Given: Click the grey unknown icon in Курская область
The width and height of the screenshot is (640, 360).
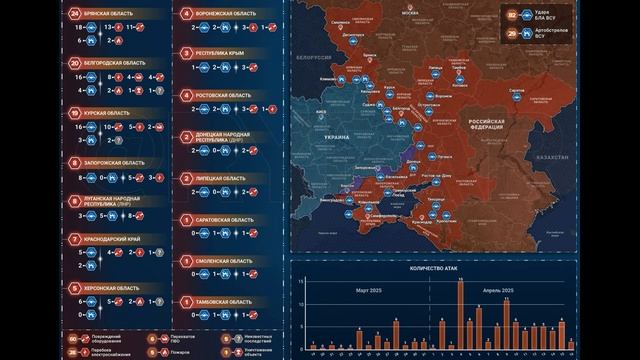Looking at the screenshot, I should coord(118,140).
